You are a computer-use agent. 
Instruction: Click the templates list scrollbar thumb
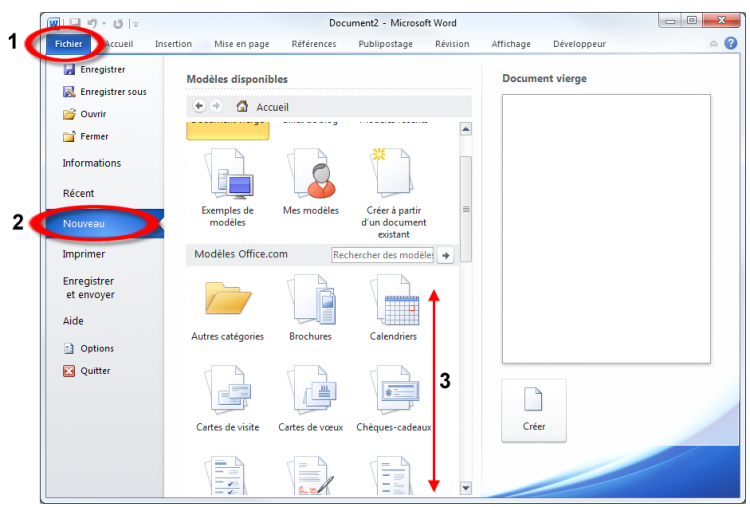click(x=465, y=209)
